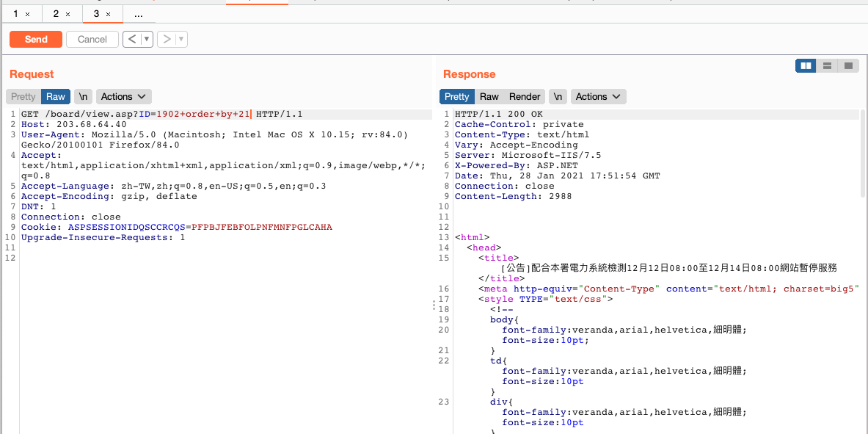Click the Cancel button
Screen dimensions: 868x434
pyautogui.click(x=92, y=40)
